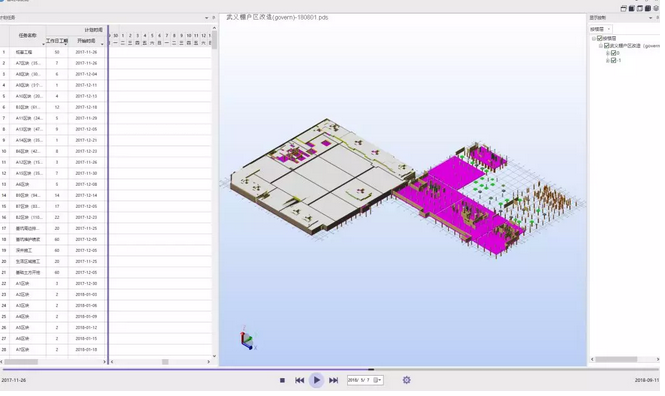Select the start date 2017-12-13 cell
The image size is (665, 396).
(86, 96)
